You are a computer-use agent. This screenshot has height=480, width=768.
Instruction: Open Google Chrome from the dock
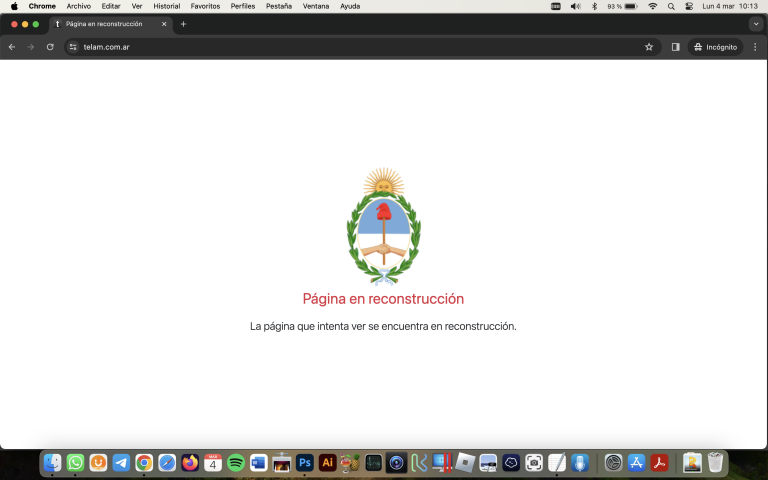point(144,462)
